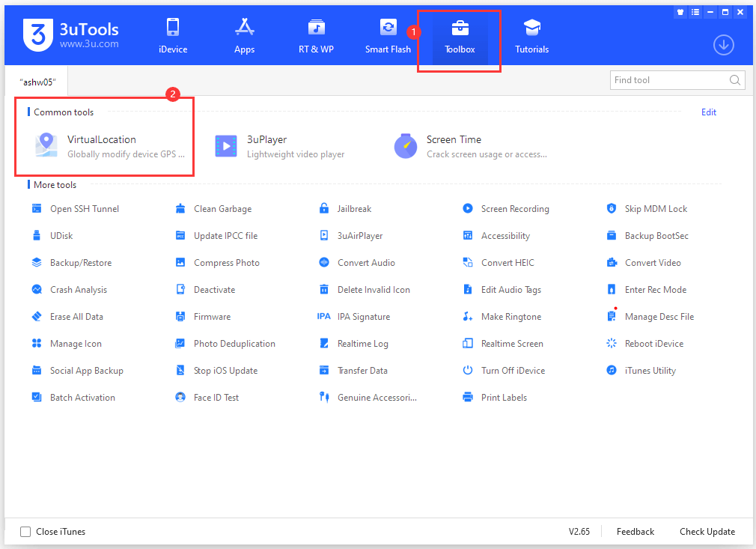Launch the Reboot iDevice tool
Viewport: 756px width, 549px height.
[x=654, y=343]
